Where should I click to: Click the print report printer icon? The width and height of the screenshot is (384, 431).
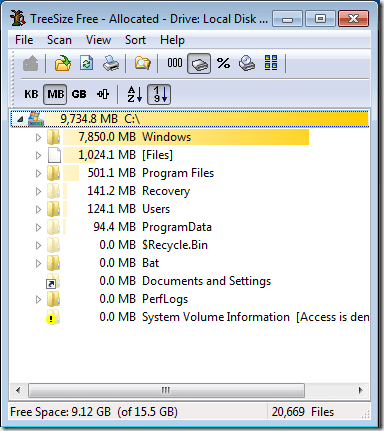coord(111,63)
